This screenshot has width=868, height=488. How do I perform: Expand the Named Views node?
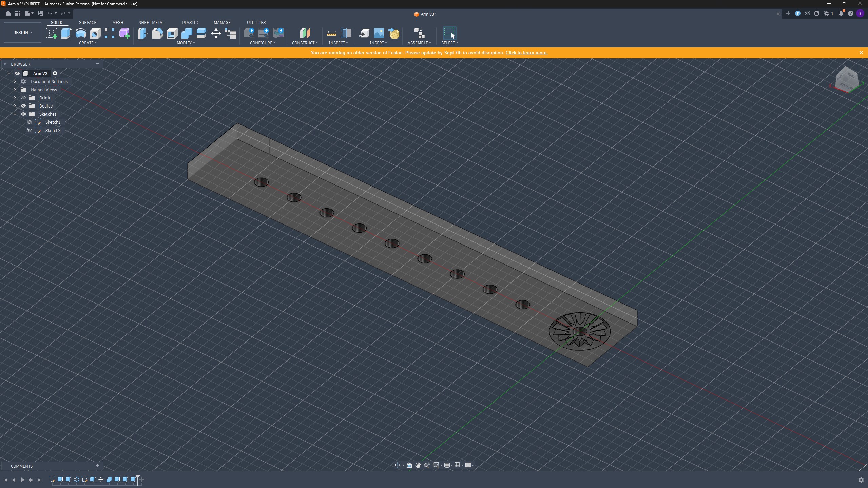click(15, 90)
